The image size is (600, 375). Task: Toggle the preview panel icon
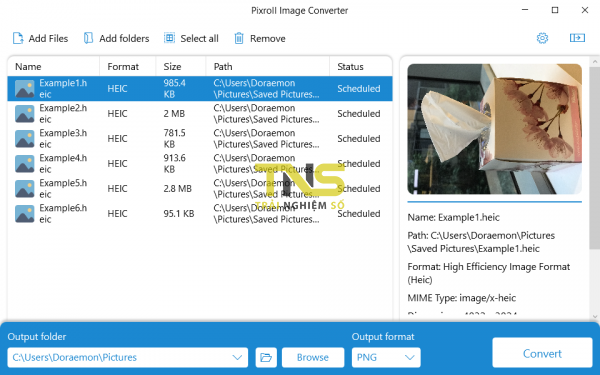577,38
